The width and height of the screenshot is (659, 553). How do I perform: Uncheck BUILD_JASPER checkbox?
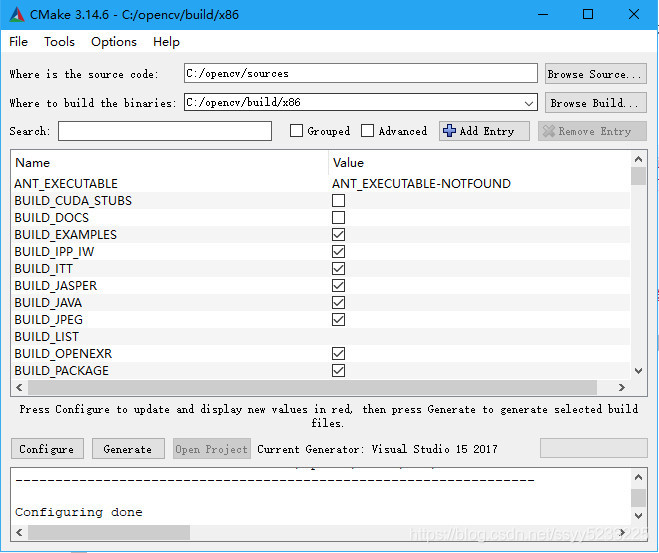coord(338,286)
